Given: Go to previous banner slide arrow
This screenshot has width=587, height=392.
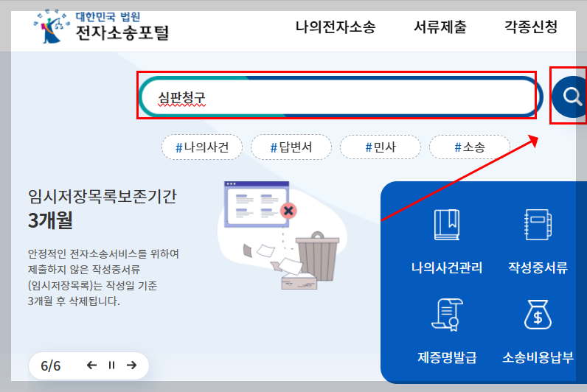Looking at the screenshot, I should [x=91, y=365].
